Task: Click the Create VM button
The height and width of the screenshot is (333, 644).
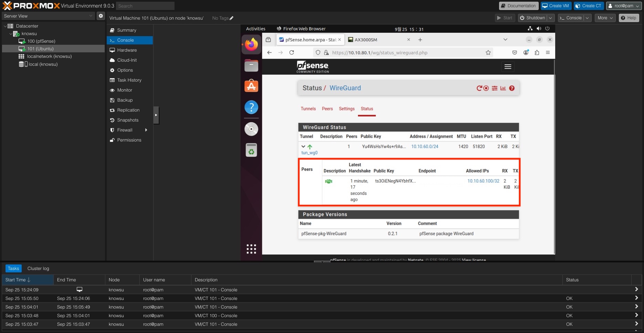Action: click(x=556, y=6)
